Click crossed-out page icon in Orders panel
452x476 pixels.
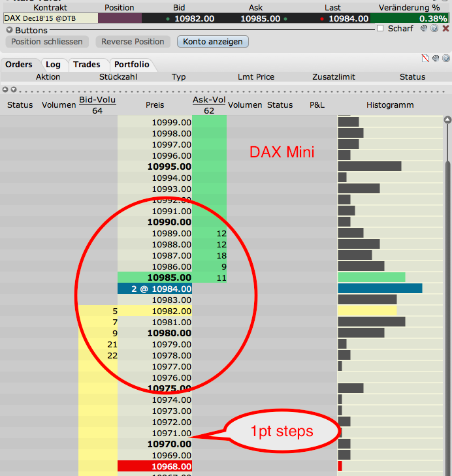pyautogui.click(x=425, y=58)
